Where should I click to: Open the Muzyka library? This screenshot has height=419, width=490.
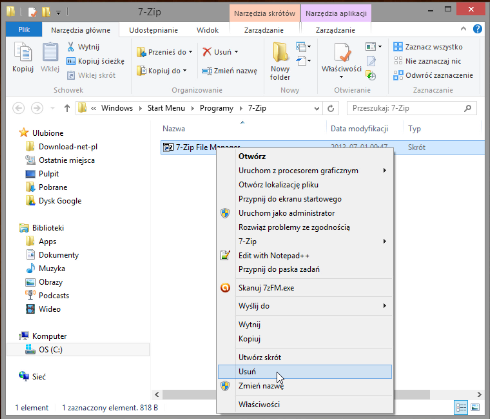coord(46,268)
